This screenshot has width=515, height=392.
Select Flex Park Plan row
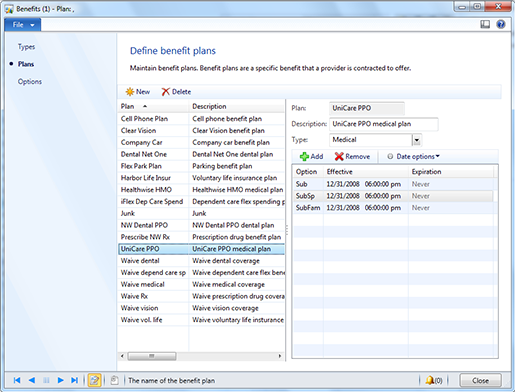[201, 166]
